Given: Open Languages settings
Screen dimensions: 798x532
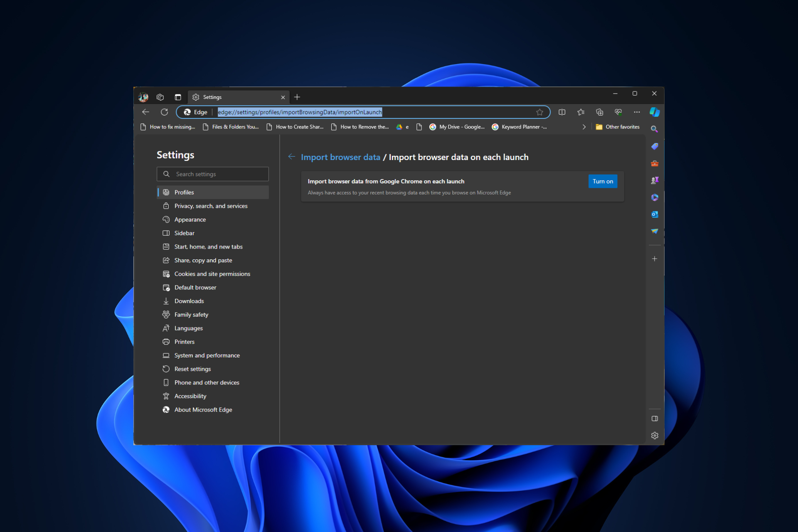Looking at the screenshot, I should [x=213, y=328].
